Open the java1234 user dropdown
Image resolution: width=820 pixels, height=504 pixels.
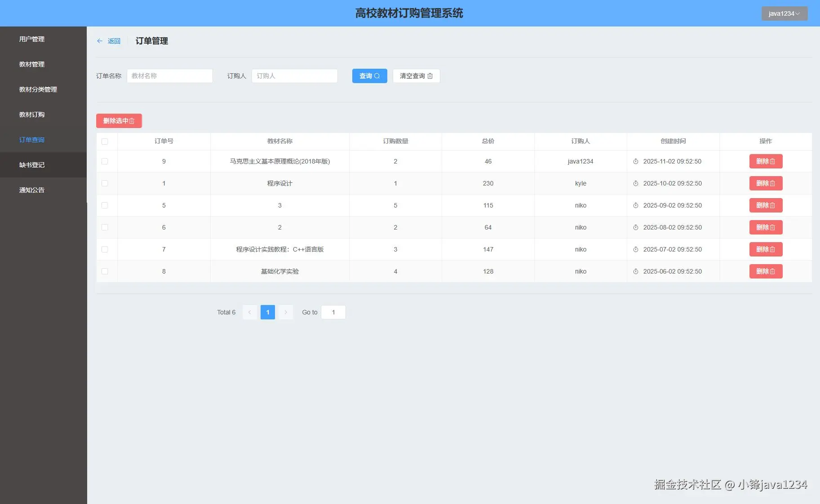(784, 13)
